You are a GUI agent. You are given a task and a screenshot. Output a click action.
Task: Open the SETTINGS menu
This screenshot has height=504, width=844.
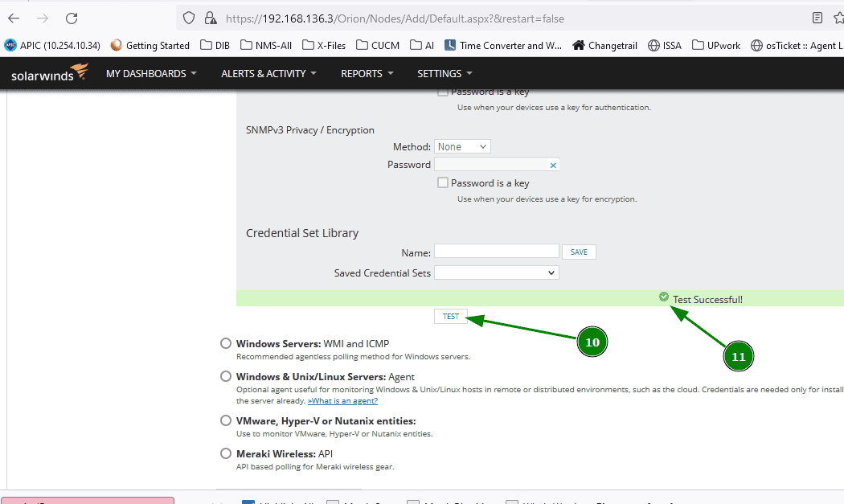pyautogui.click(x=445, y=73)
